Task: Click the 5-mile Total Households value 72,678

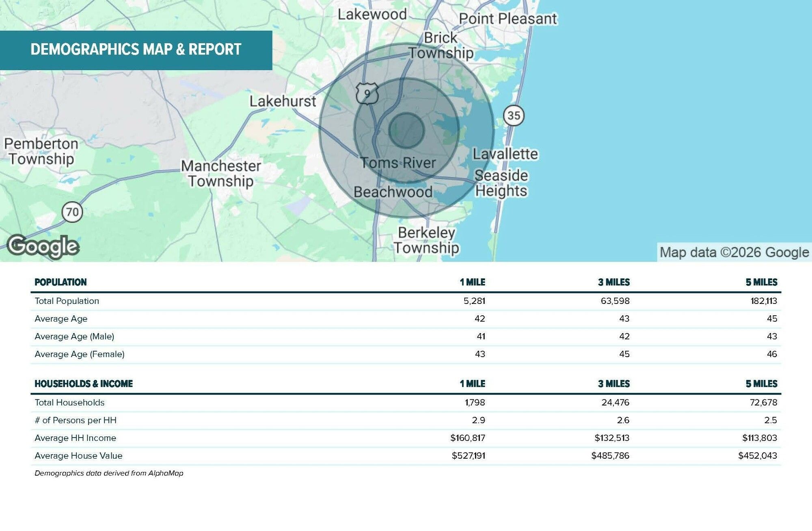Action: 763,403
